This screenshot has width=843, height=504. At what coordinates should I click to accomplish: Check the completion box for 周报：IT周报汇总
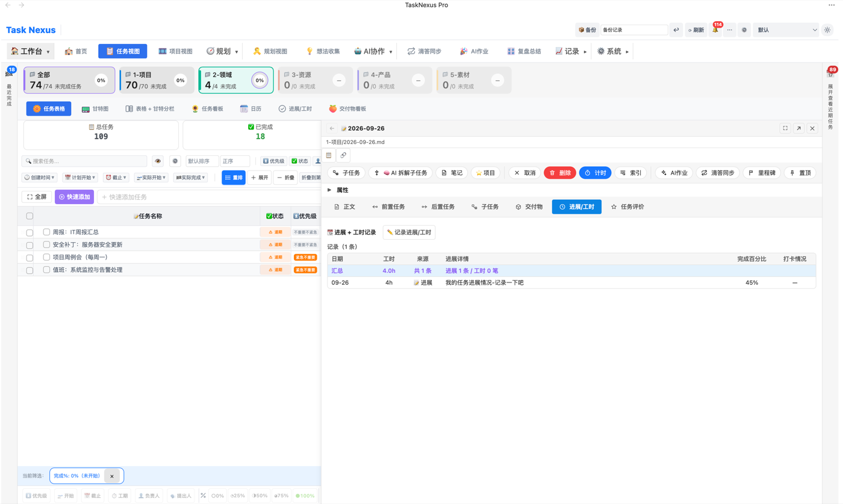tap(46, 232)
